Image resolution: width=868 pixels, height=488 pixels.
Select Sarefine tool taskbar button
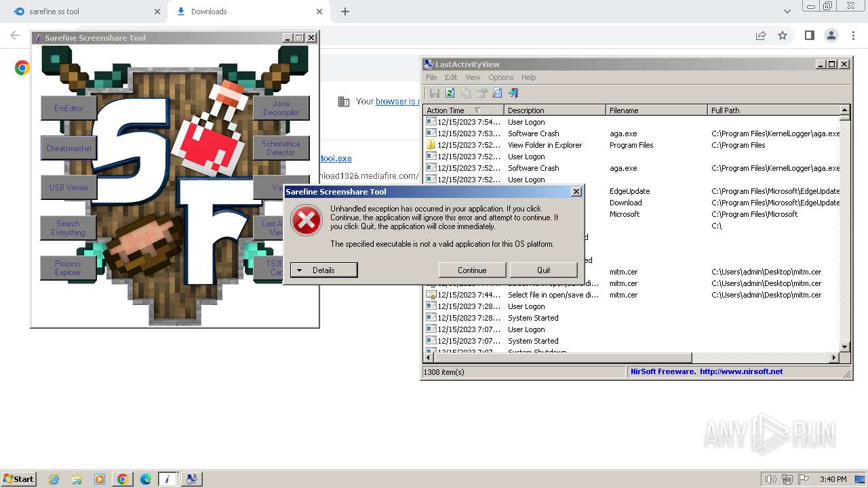167,479
